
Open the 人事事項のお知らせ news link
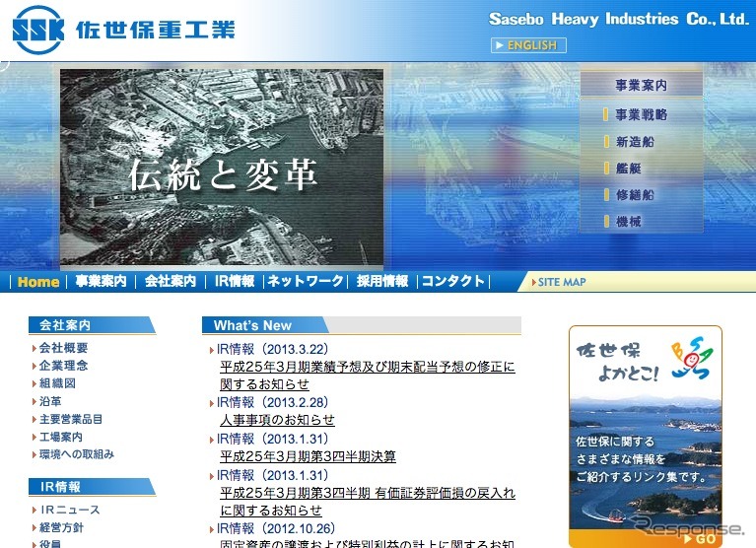click(277, 420)
